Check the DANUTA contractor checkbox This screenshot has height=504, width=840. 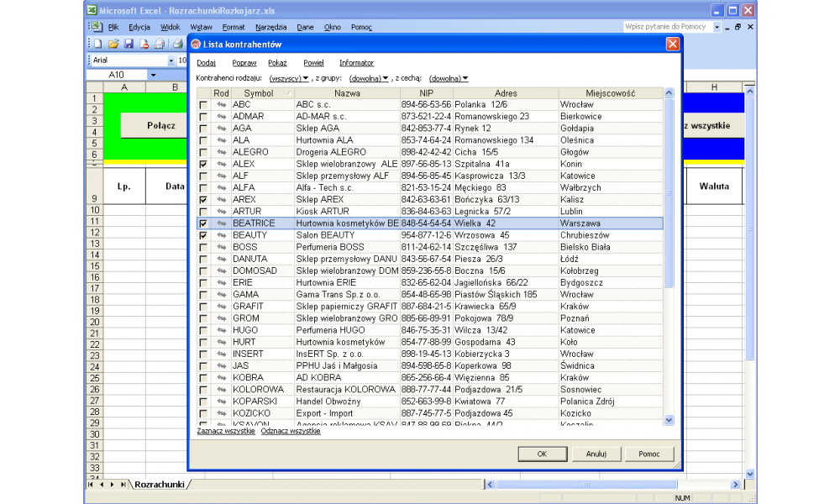(203, 260)
